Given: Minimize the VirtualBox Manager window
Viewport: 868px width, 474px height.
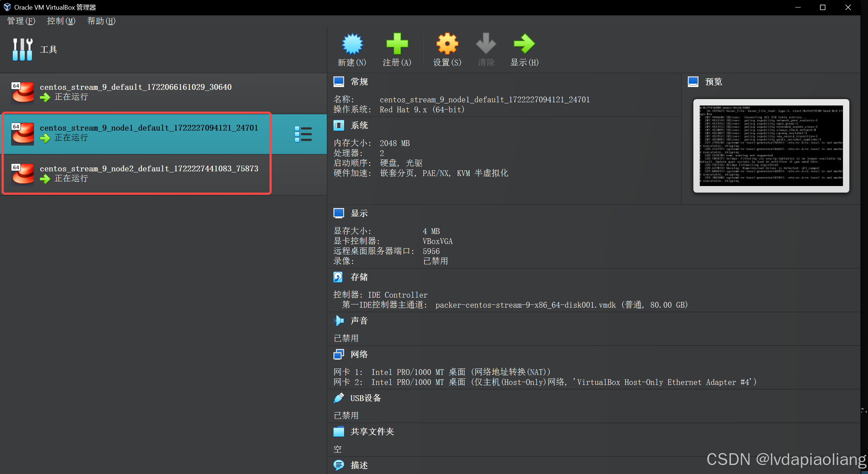Looking at the screenshot, I should coord(798,7).
